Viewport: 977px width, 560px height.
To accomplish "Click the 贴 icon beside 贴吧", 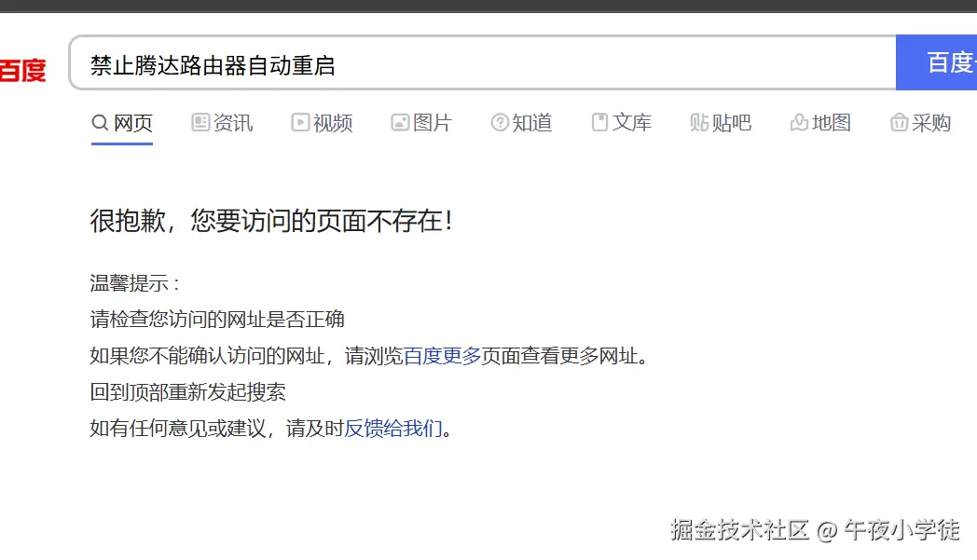I will coord(699,122).
